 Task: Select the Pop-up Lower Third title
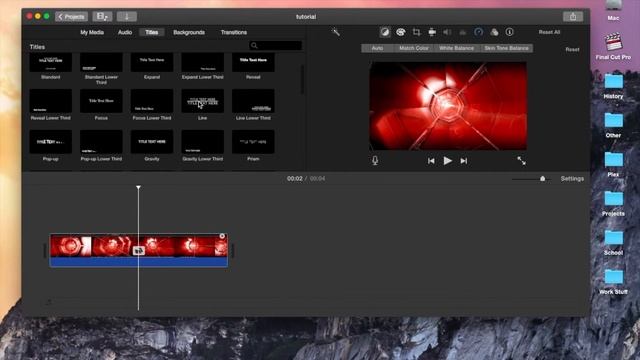(101, 142)
